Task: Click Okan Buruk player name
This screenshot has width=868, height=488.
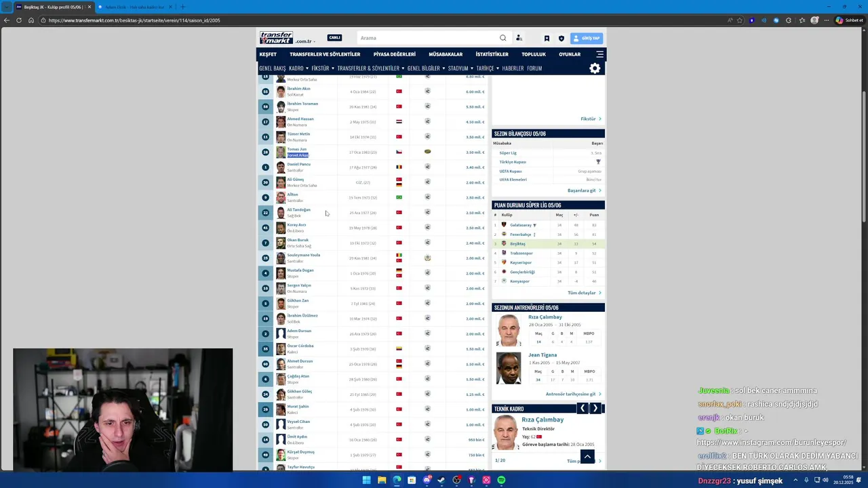Action: tap(298, 240)
